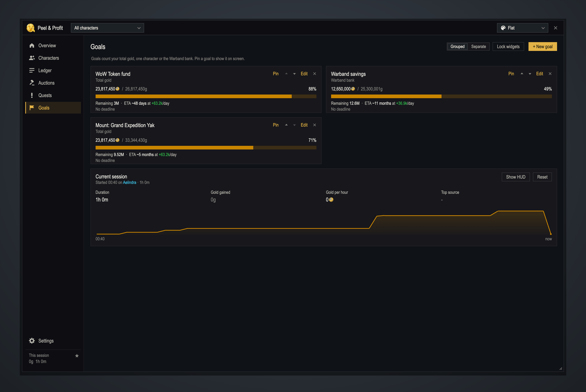This screenshot has height=392, width=586.
Task: Open Quests exclamation icon
Action: (32, 95)
